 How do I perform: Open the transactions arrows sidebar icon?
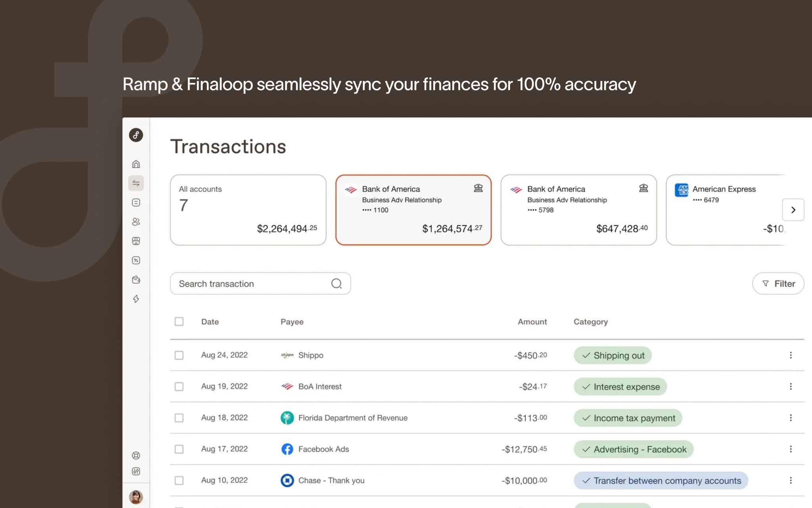tap(136, 183)
